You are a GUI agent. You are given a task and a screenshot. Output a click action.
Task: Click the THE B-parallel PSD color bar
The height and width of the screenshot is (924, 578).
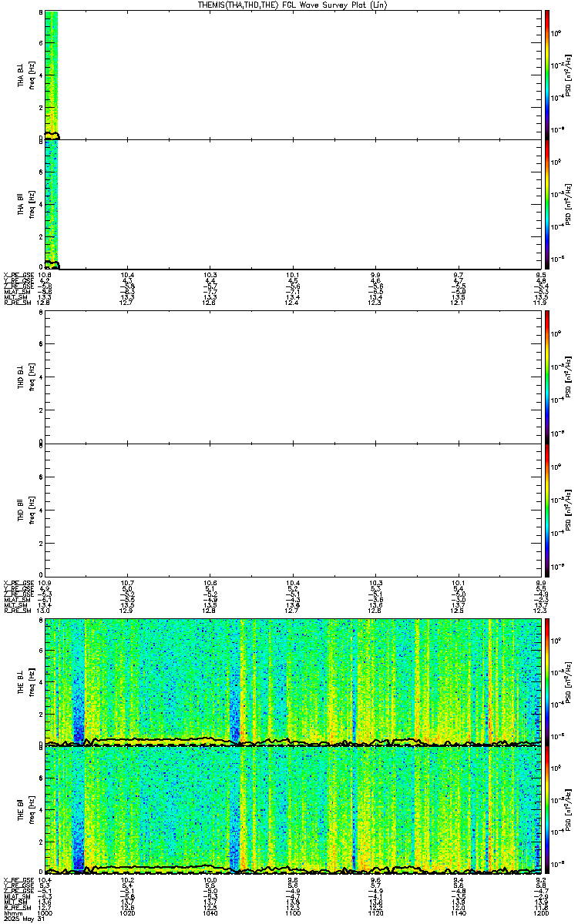click(x=546, y=811)
